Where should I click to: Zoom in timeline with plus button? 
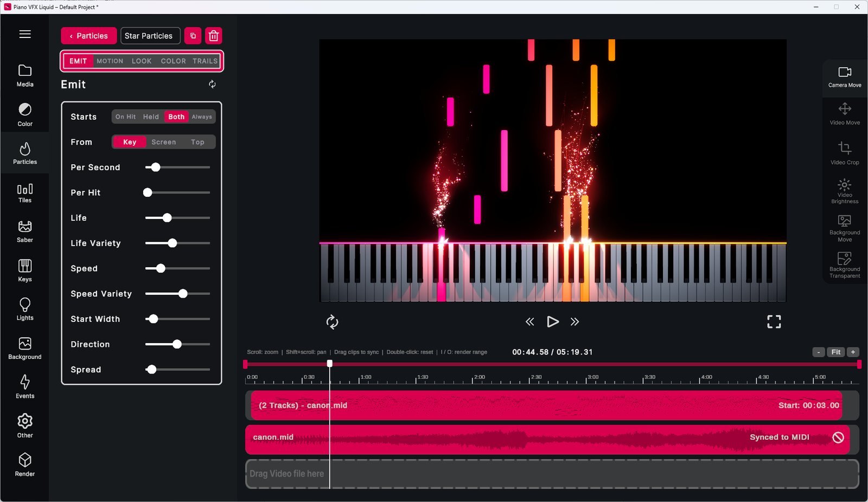(853, 352)
